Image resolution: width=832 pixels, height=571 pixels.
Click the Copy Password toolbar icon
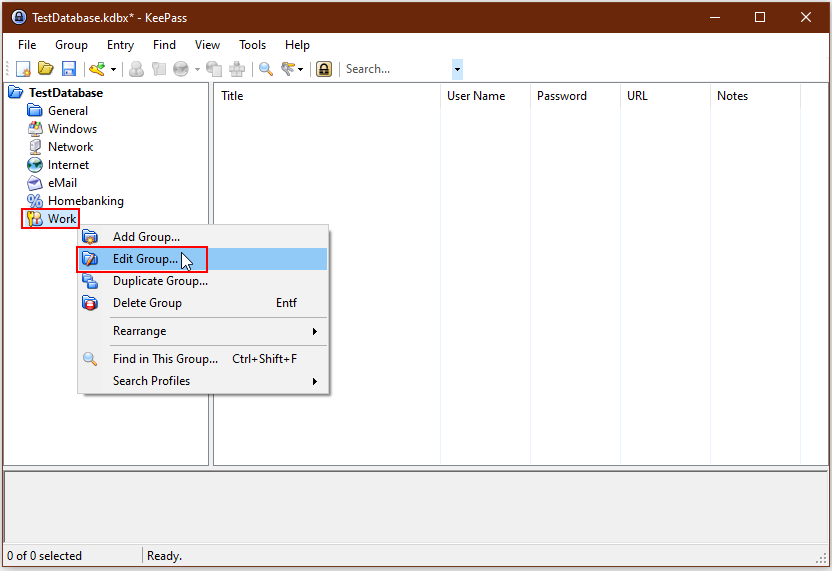coord(159,69)
